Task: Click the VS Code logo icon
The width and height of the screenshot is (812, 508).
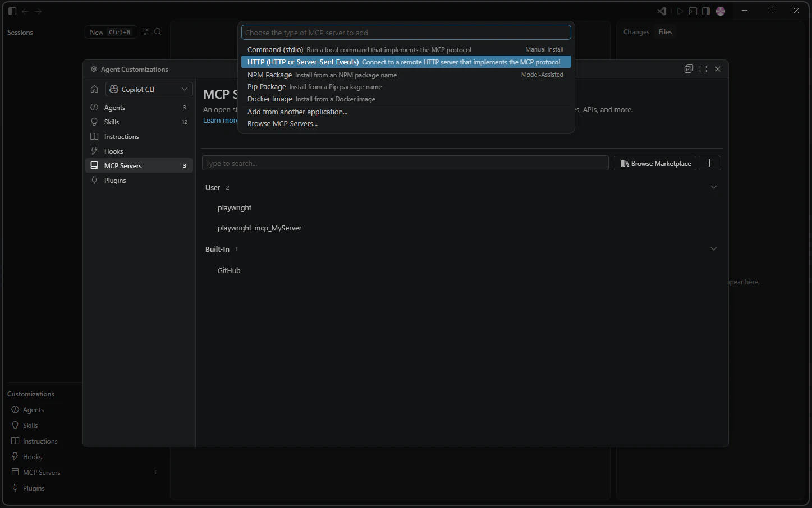Action: pos(662,11)
